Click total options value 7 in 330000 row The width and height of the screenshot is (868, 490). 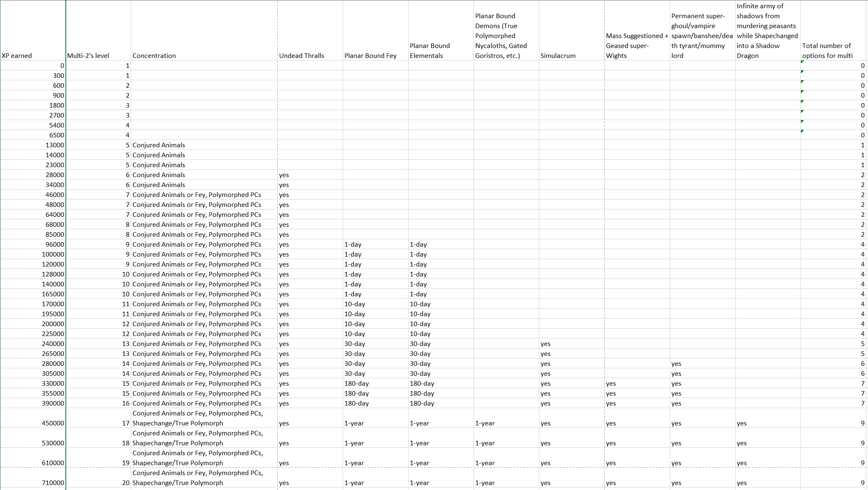[x=834, y=383]
